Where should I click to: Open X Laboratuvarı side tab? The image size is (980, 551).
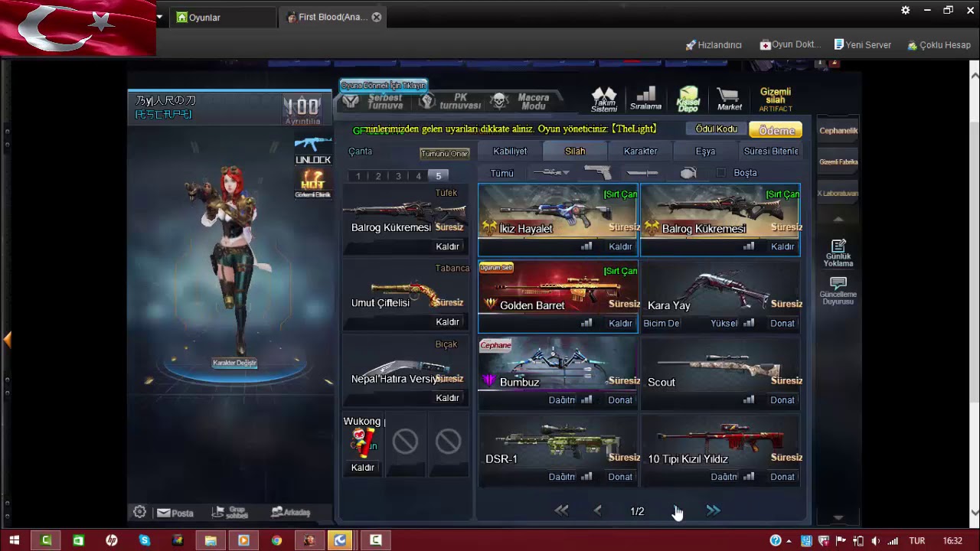coord(838,194)
